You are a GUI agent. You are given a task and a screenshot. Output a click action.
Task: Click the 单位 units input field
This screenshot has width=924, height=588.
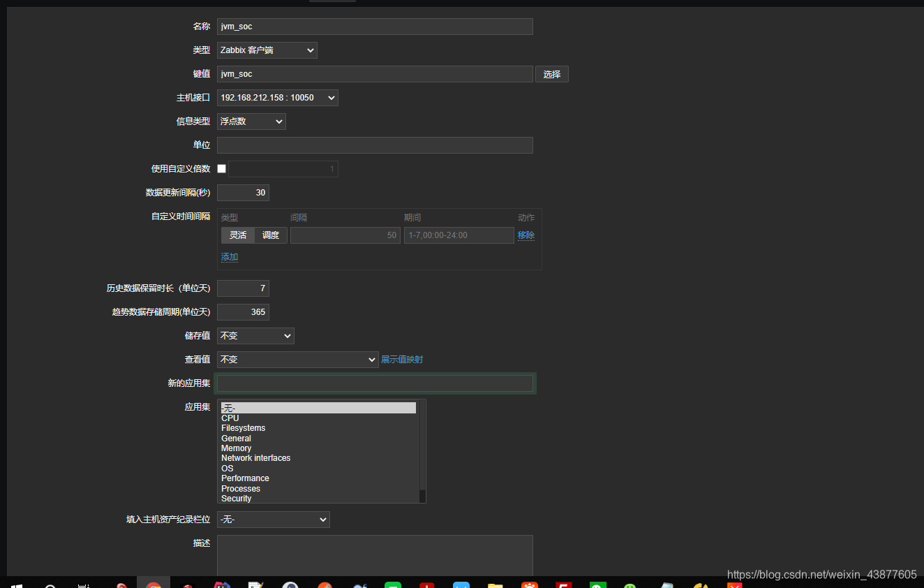[375, 145]
